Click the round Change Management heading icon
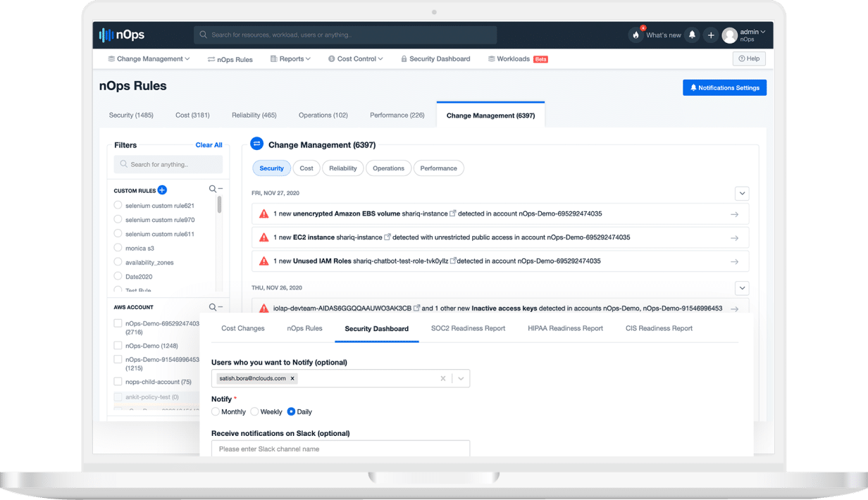Image resolution: width=868 pixels, height=500 pixels. pos(257,144)
